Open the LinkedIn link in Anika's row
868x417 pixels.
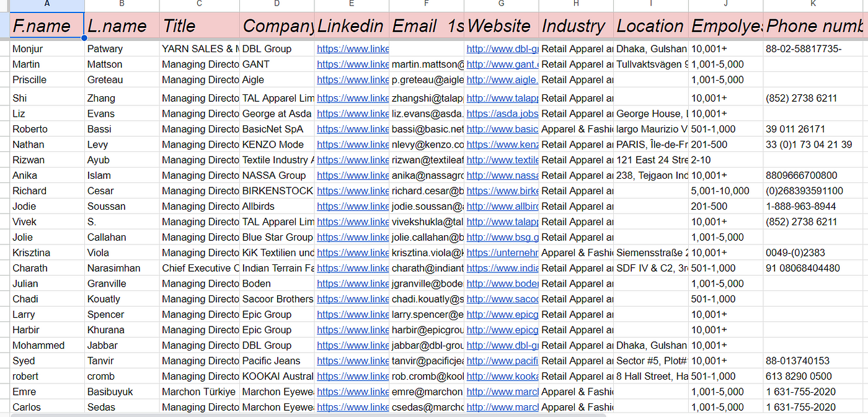(353, 175)
